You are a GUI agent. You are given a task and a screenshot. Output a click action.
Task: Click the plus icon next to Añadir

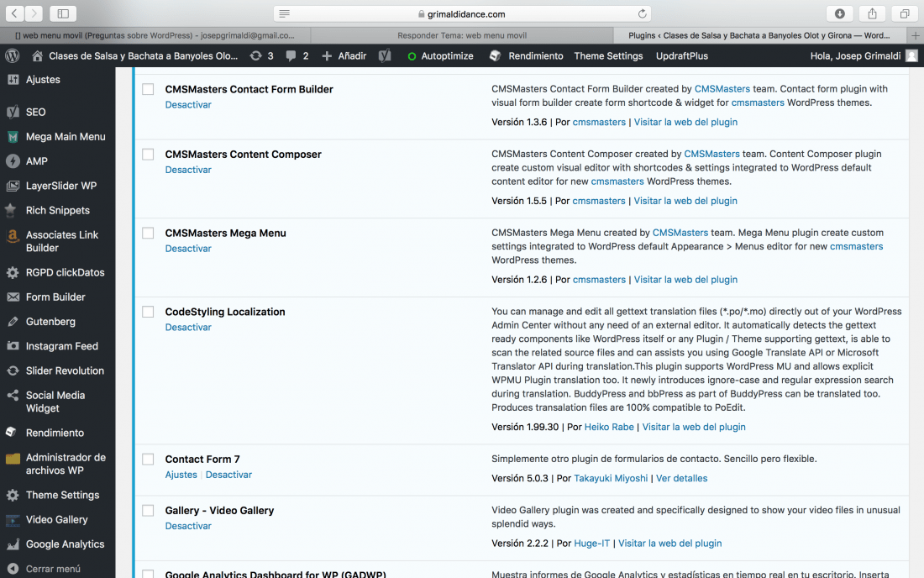[x=327, y=56]
